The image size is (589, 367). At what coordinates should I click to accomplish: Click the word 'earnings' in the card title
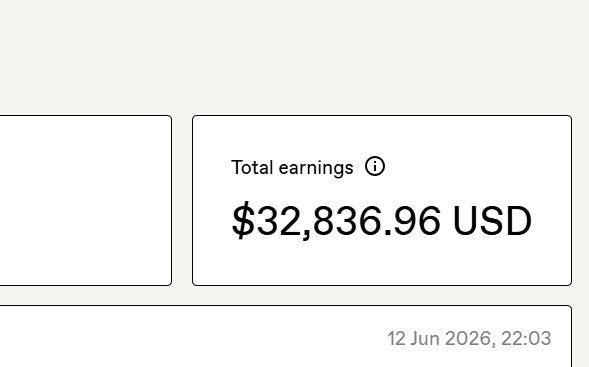pos(316,168)
